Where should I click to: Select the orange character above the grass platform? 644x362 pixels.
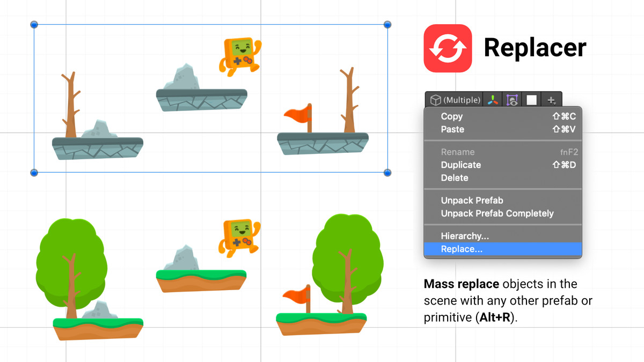pyautogui.click(x=239, y=237)
